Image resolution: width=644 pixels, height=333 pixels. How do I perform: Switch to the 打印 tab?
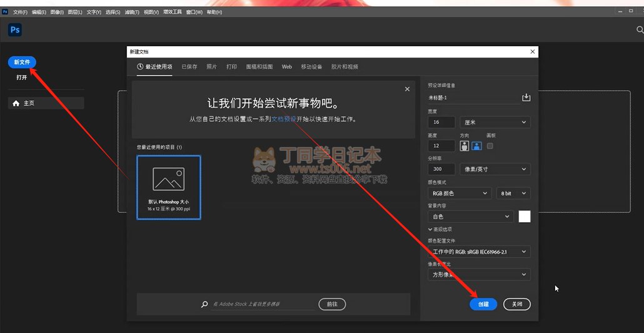[x=231, y=66]
